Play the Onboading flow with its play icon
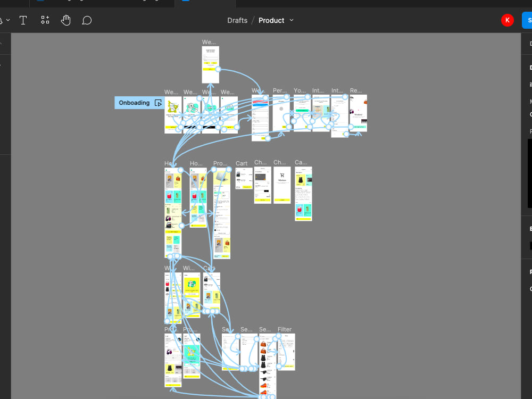 pos(158,103)
